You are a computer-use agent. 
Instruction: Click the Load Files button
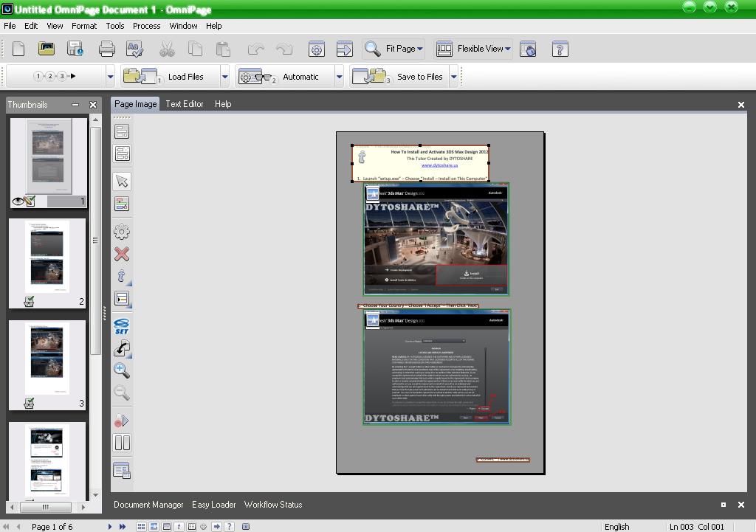171,77
